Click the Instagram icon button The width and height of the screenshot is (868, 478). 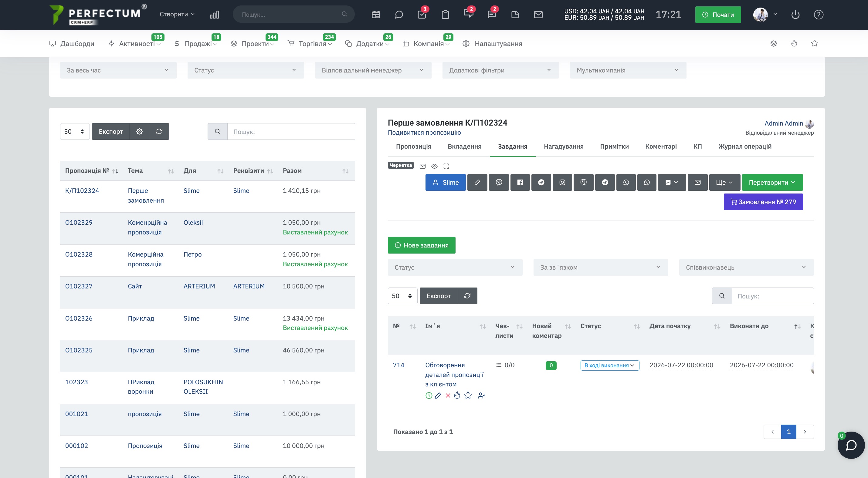point(562,183)
